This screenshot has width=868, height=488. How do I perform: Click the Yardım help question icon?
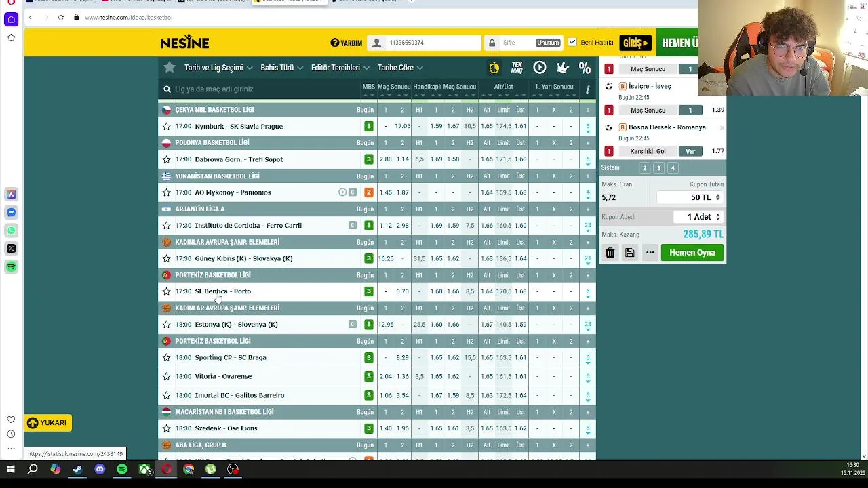click(x=334, y=43)
